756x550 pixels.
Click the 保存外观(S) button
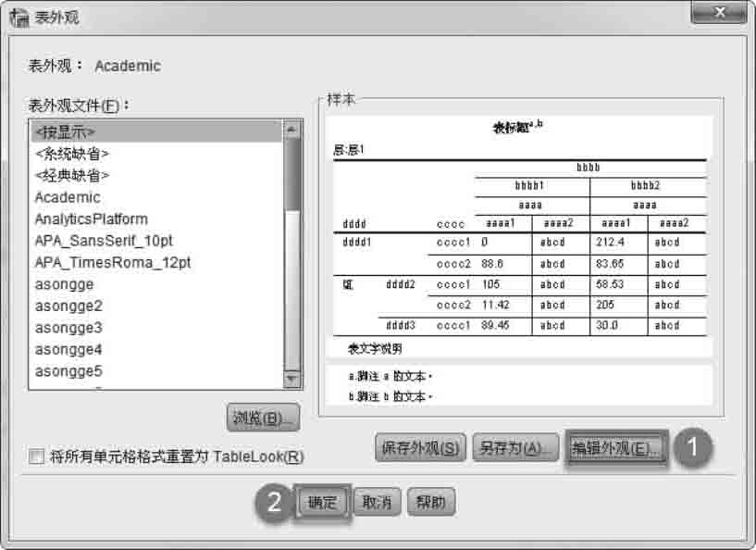(x=420, y=448)
